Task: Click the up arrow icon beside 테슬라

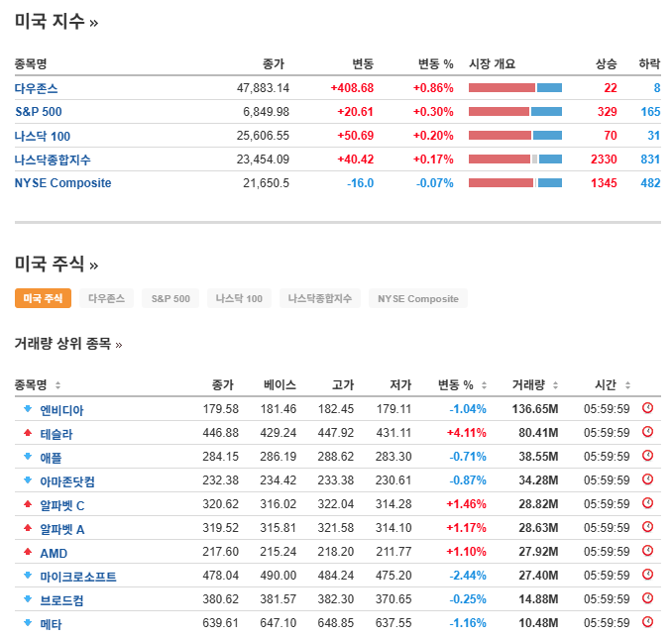Action: pos(28,433)
